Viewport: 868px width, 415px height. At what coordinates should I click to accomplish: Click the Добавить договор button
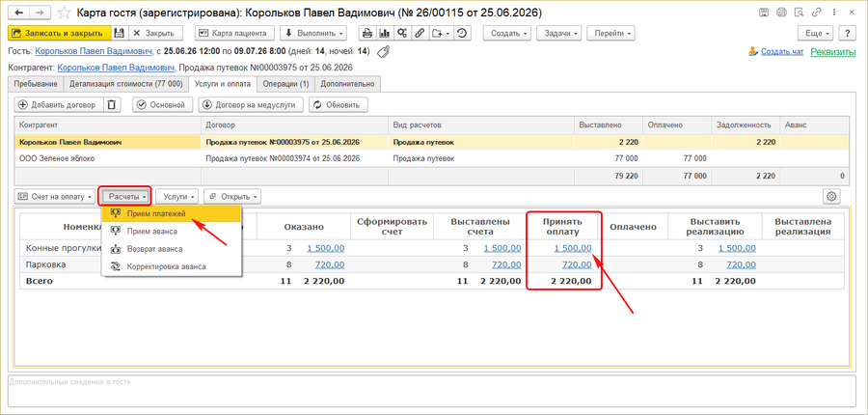(58, 104)
